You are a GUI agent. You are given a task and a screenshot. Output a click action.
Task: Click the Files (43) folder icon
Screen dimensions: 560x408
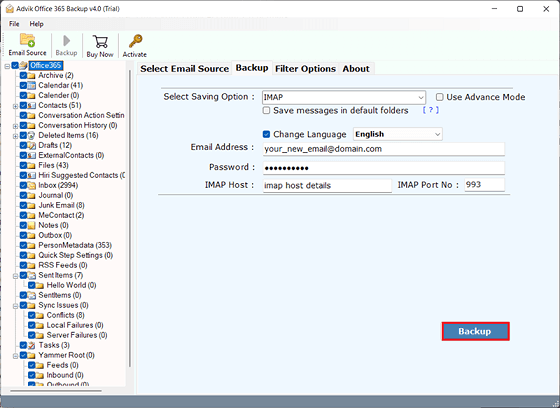point(31,165)
